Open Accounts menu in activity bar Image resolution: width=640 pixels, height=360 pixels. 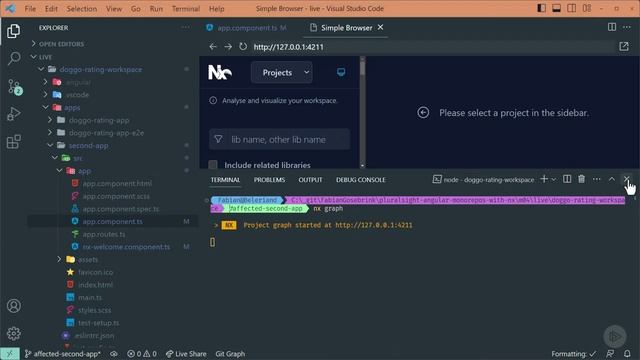13,306
